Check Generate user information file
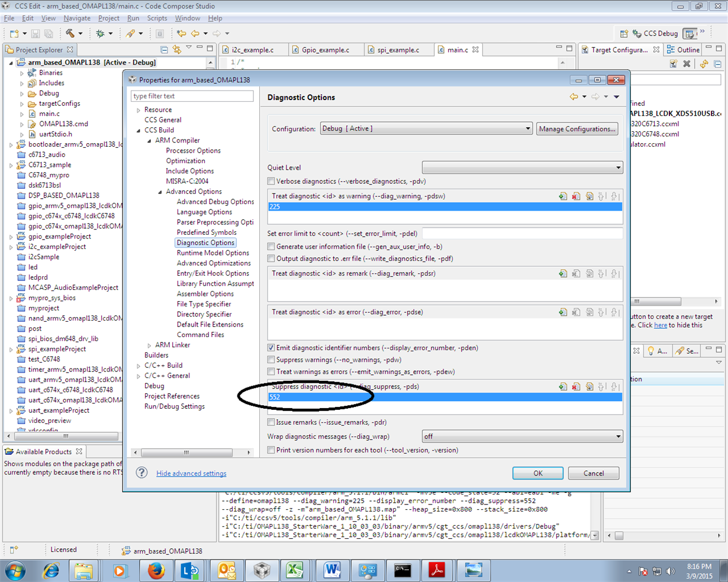 [271, 247]
